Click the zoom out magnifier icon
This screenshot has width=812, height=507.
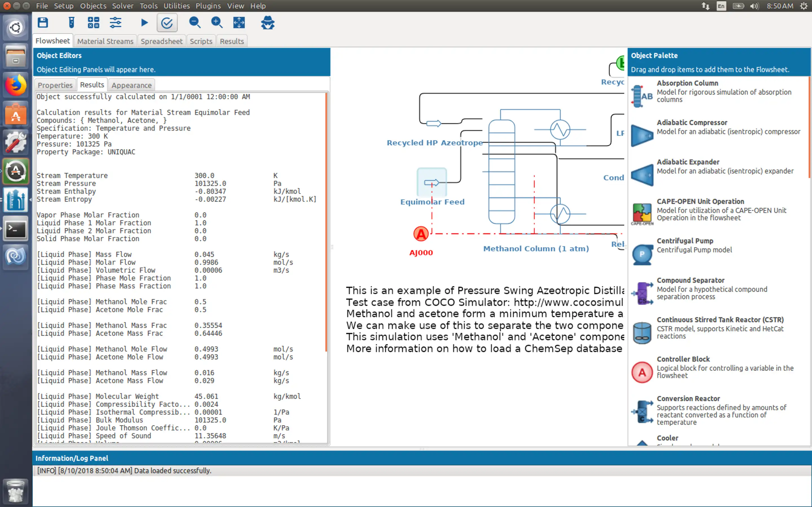point(195,22)
